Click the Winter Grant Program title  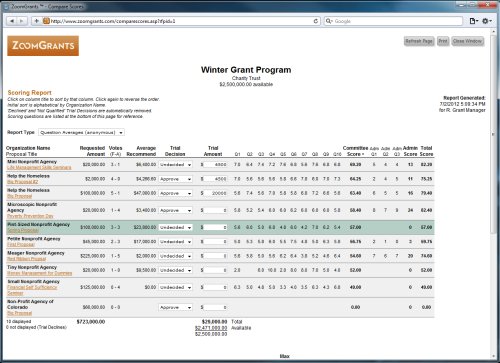(x=246, y=70)
